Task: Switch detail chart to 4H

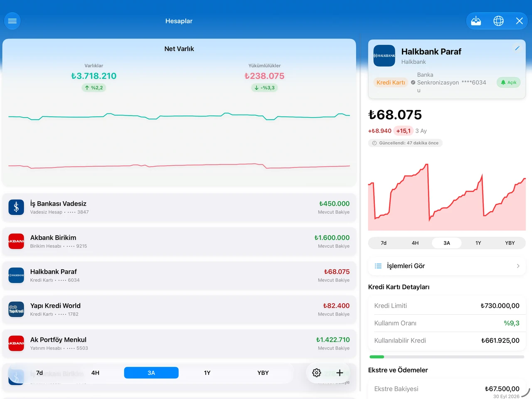Action: tap(415, 243)
